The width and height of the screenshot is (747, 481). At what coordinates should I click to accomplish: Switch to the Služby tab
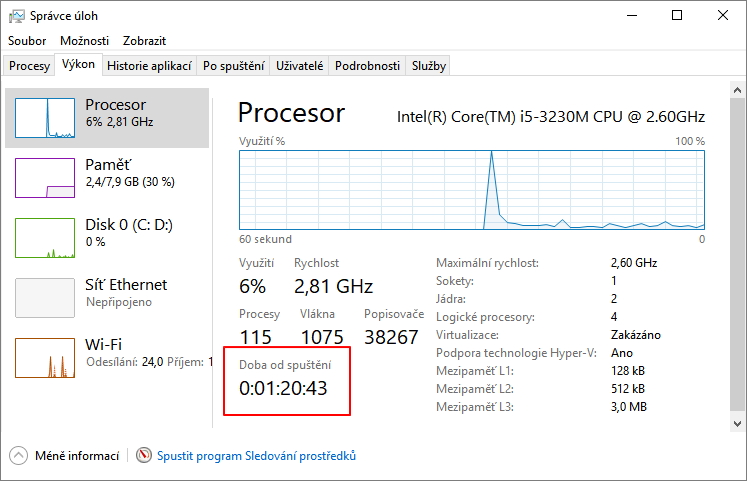coord(428,66)
